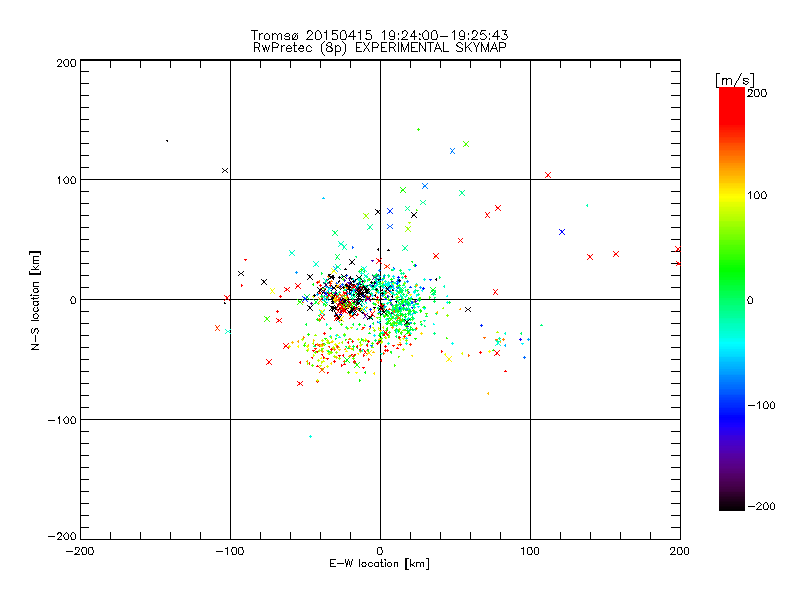Click the x-axis tick label 0
Image resolution: width=800 pixels, height=600 pixels.
pos(380,551)
